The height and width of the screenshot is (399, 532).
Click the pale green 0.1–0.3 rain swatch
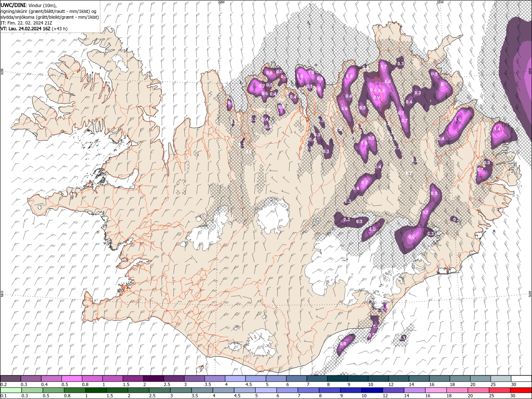[10, 390]
